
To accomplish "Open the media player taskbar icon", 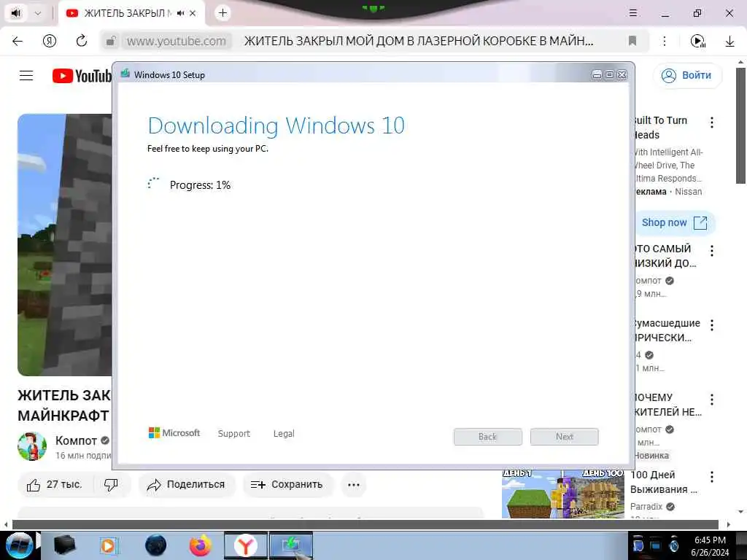I will (109, 545).
